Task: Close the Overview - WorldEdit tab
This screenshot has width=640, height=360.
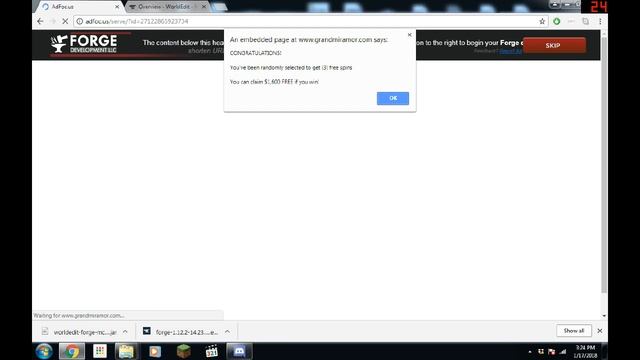Action: point(204,7)
